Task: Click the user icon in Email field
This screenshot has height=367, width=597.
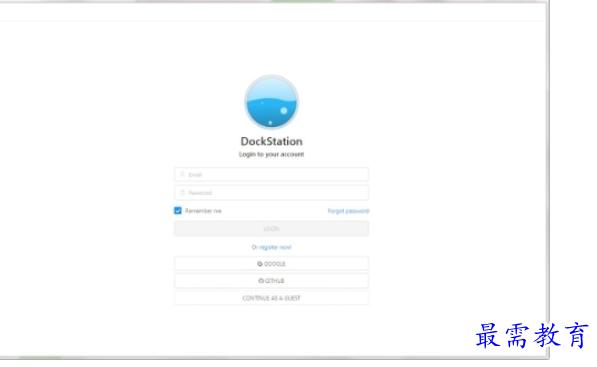Action: tap(182, 174)
